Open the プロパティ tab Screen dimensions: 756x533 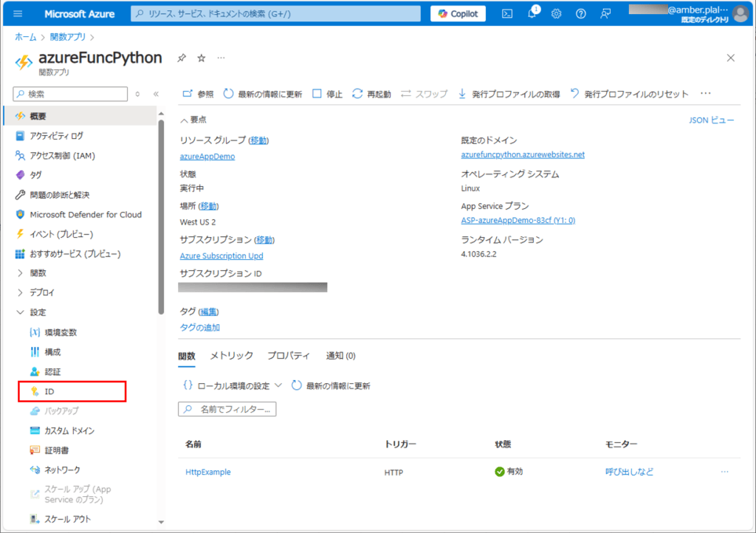[x=288, y=355]
